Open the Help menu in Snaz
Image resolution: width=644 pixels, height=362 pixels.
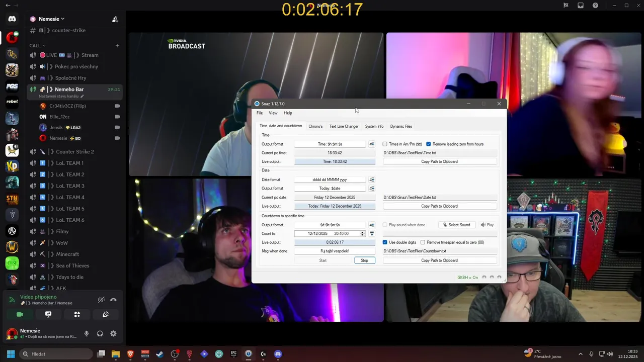coord(288,113)
